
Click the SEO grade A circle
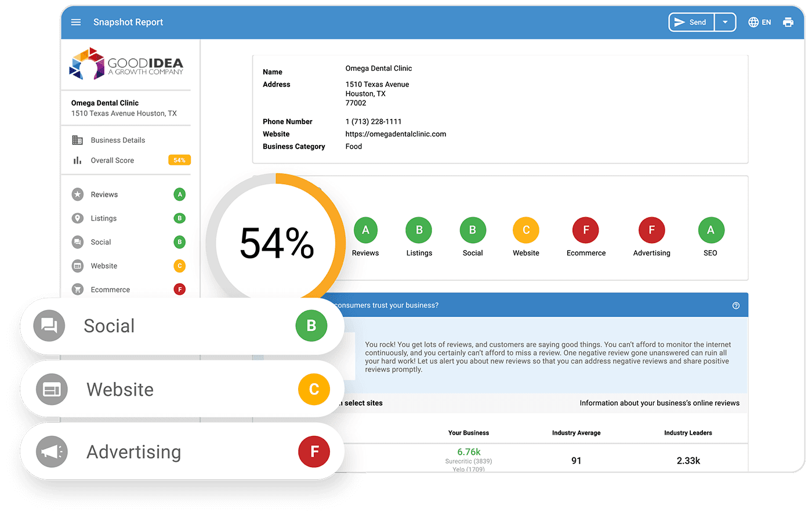point(710,230)
